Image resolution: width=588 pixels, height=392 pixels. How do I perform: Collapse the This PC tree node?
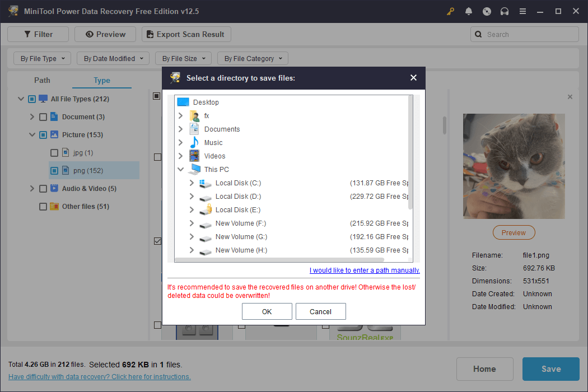click(x=181, y=169)
